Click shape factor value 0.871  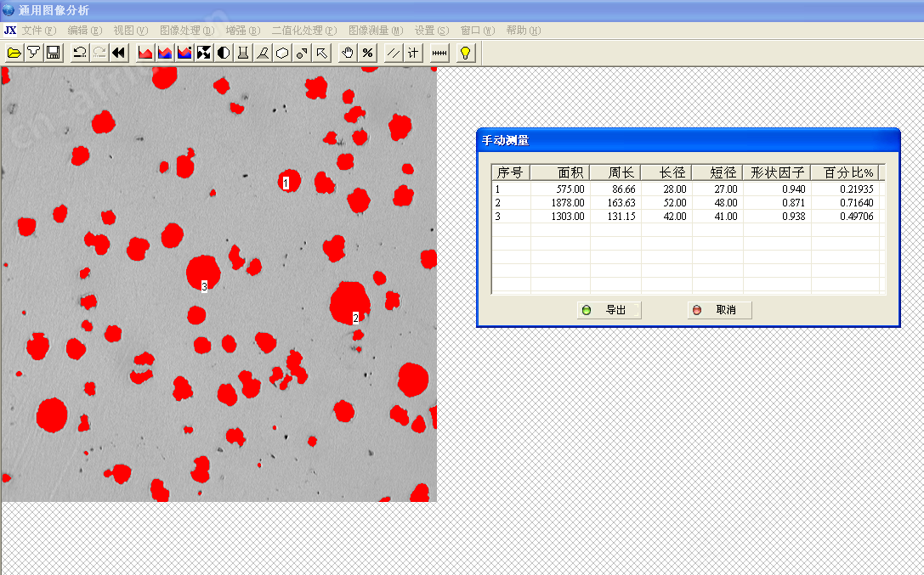(794, 202)
